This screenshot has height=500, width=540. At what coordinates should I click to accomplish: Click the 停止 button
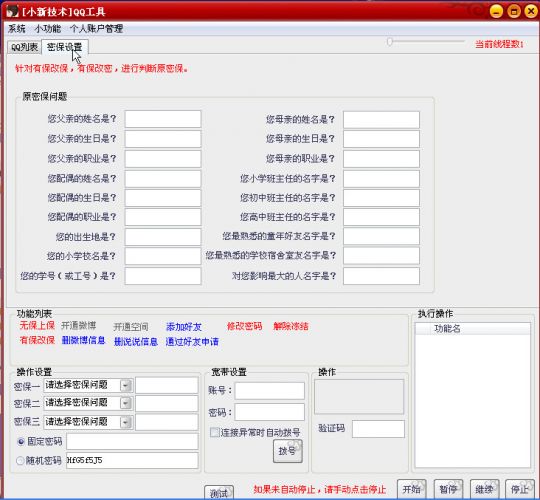[520, 489]
